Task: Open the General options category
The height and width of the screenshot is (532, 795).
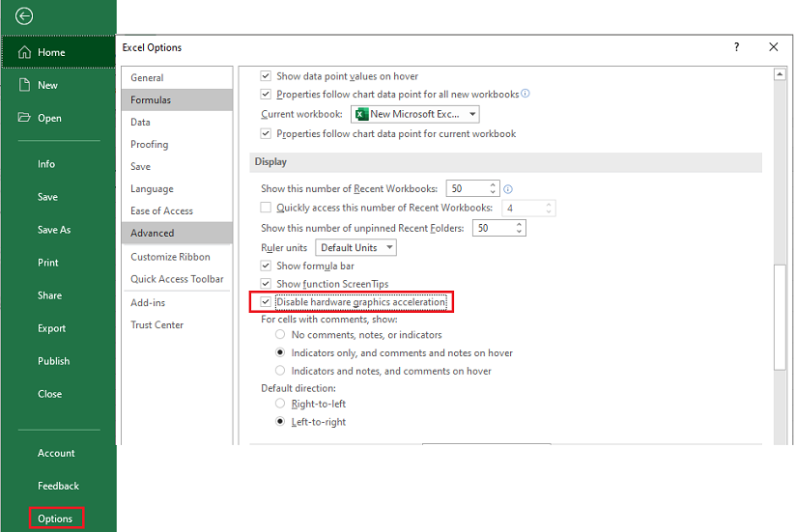Action: 177,77
